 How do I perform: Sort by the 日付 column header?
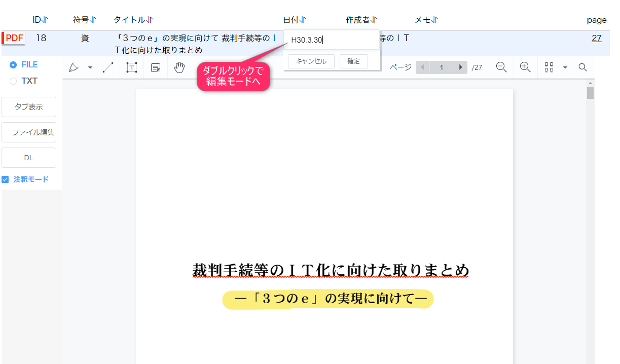point(295,20)
